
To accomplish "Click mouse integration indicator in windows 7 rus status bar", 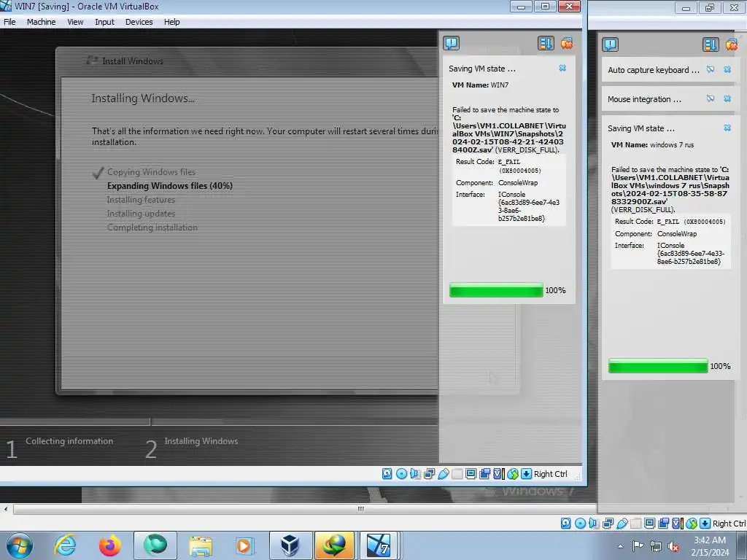I will pos(692,524).
